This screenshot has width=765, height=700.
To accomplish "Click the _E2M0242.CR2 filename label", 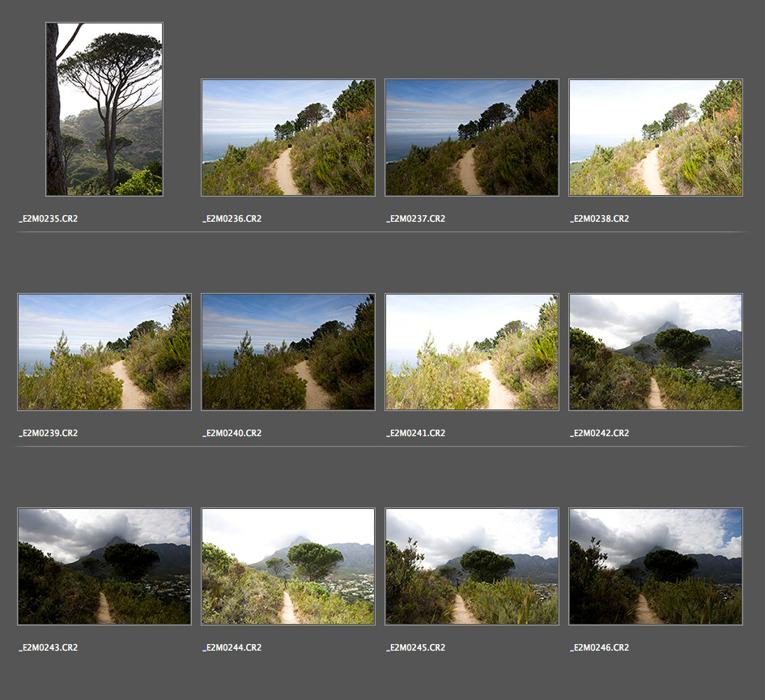I will click(600, 433).
